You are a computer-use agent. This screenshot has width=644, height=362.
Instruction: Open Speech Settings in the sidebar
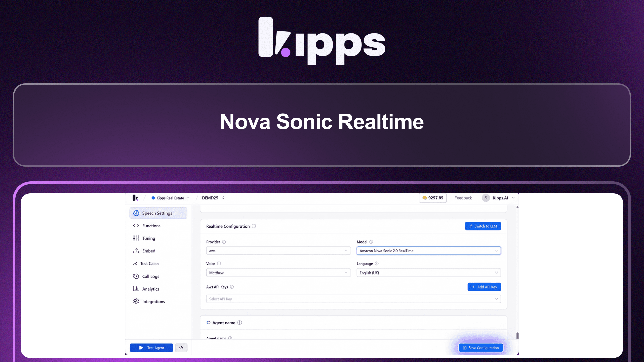[x=158, y=213]
